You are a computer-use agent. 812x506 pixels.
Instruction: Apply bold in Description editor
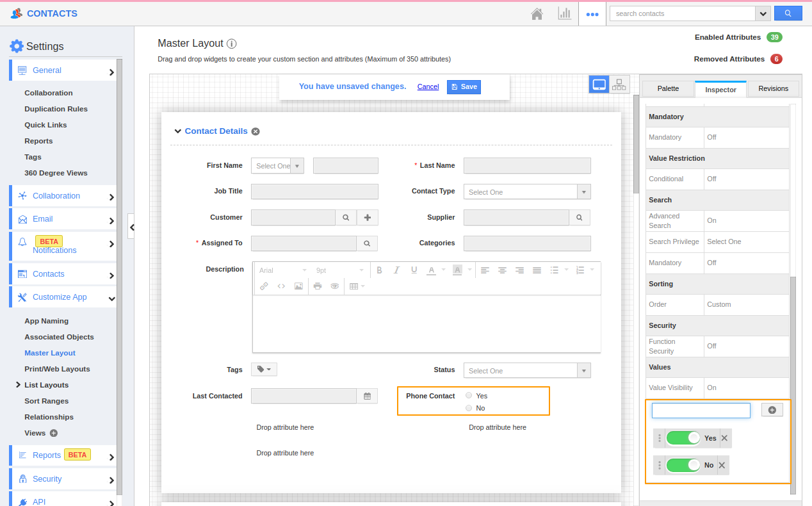pos(379,270)
